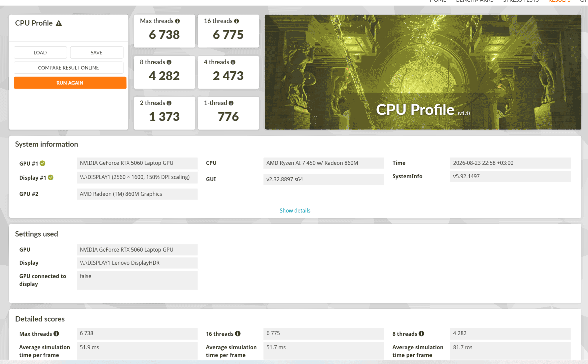Click info icon beside 8 threads in Detailed scores
This screenshot has width=588, height=364.
(422, 333)
